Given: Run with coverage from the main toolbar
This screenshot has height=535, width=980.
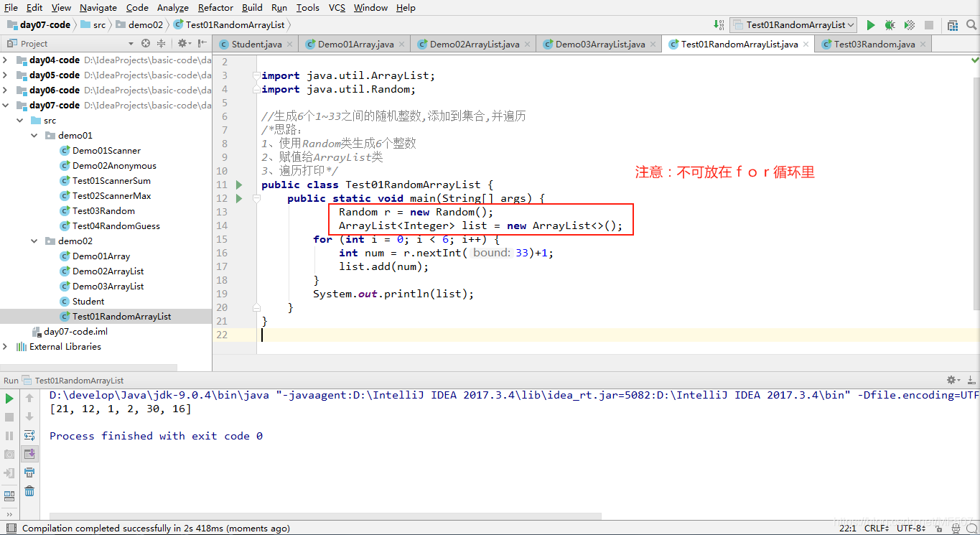Looking at the screenshot, I should [x=910, y=25].
